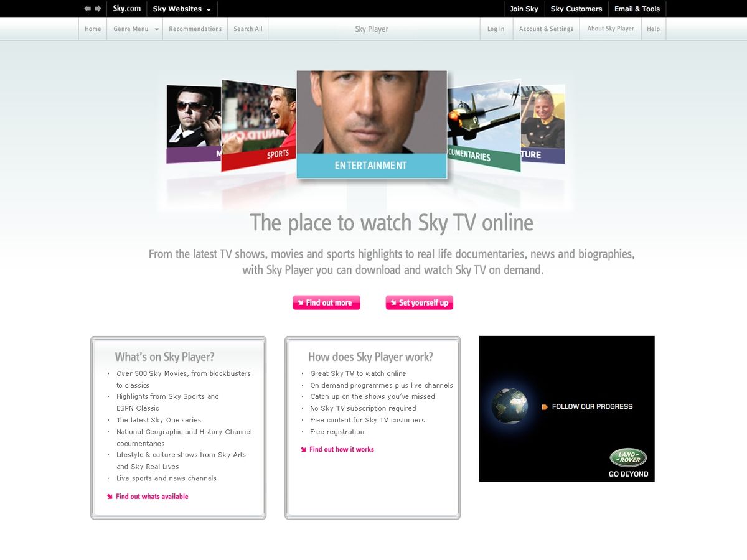747x560 pixels.
Task: Click the Set yourself up button
Action: [419, 302]
